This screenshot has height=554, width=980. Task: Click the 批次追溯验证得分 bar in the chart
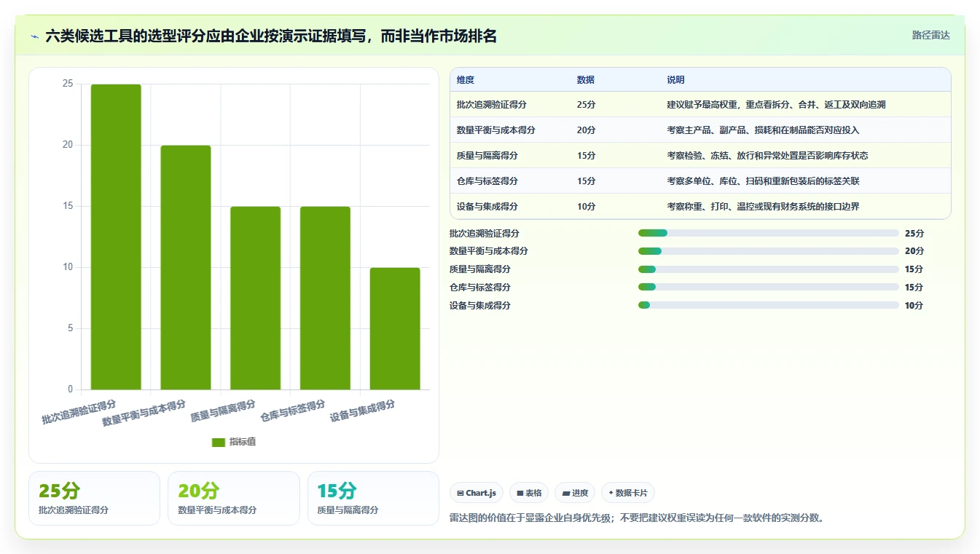[116, 237]
